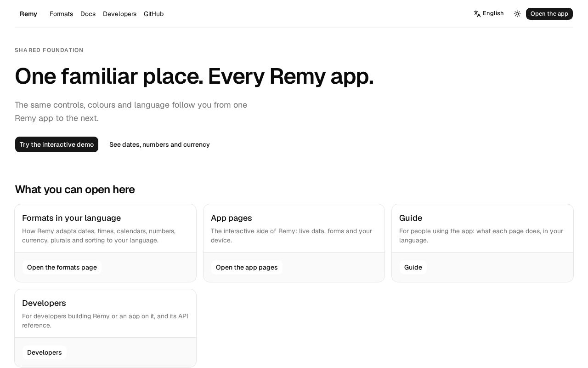Click the Developers card heading
The width and height of the screenshot is (588, 368).
(x=44, y=303)
